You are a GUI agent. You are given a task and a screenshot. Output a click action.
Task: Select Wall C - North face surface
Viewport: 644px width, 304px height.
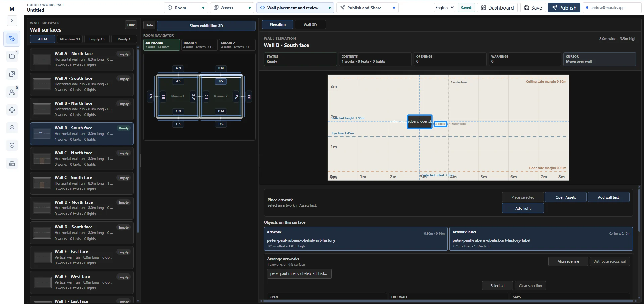pyautogui.click(x=82, y=159)
